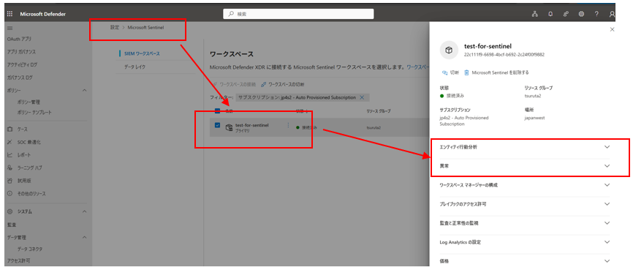The height and width of the screenshot is (270, 644).
Task: Open the app launcher waffle icon
Action: [10, 14]
